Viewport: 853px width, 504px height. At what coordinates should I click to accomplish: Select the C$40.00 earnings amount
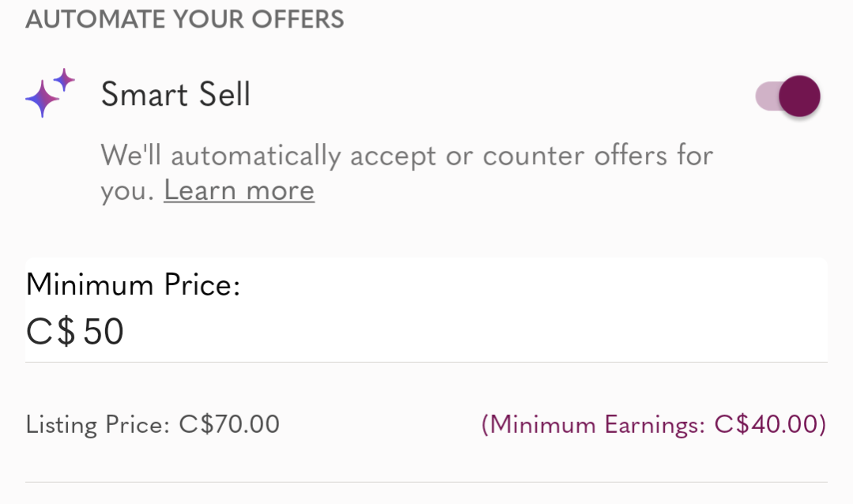pos(767,424)
